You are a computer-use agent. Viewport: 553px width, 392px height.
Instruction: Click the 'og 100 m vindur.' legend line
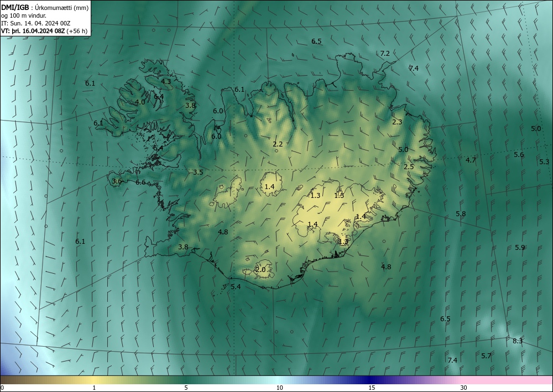(x=24, y=15)
